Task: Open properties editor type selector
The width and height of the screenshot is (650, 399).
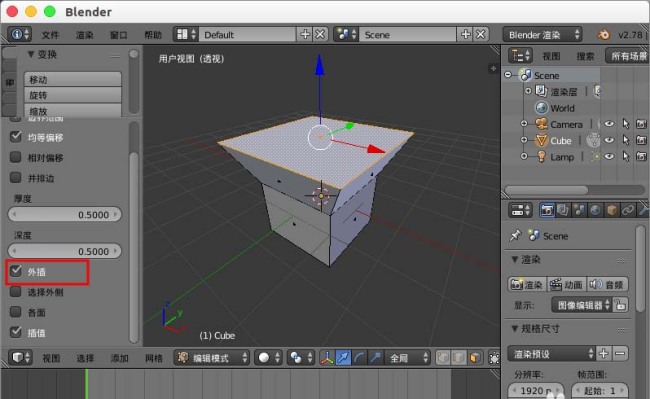Action: (520, 210)
